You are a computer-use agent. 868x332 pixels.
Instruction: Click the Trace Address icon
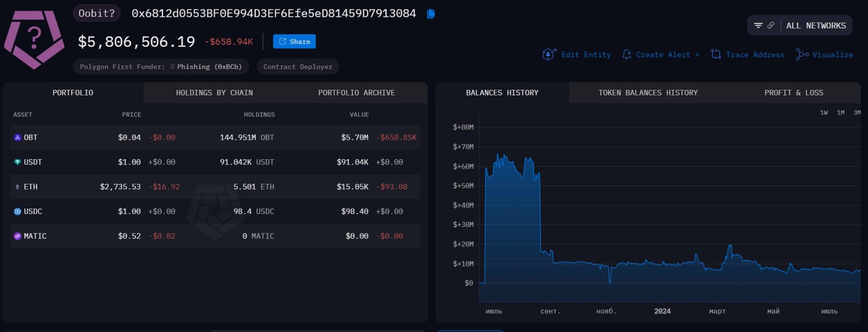click(716, 55)
